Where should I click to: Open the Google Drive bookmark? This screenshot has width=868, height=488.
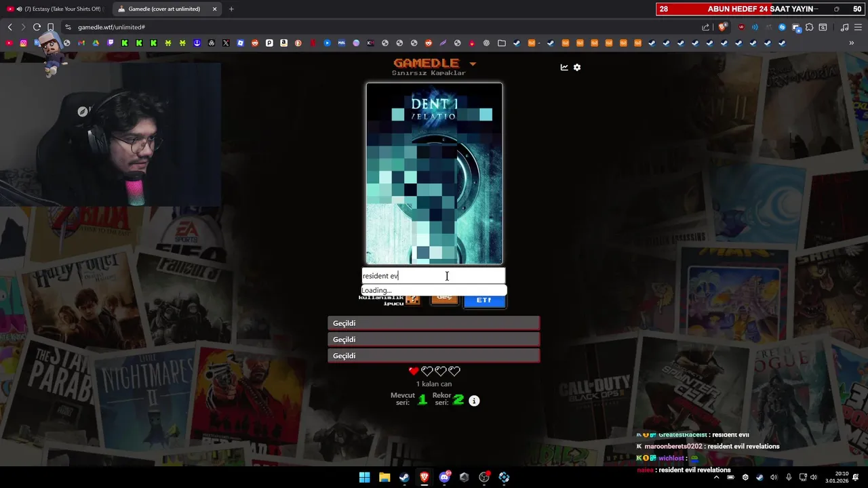(96, 43)
